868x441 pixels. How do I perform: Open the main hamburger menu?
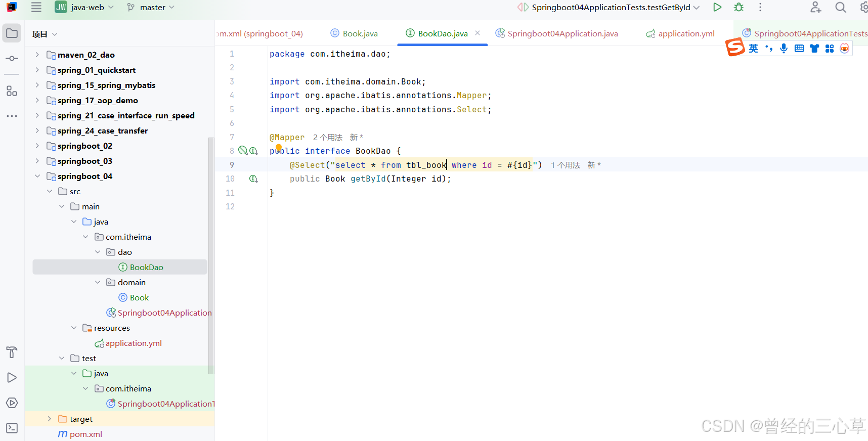pos(36,7)
